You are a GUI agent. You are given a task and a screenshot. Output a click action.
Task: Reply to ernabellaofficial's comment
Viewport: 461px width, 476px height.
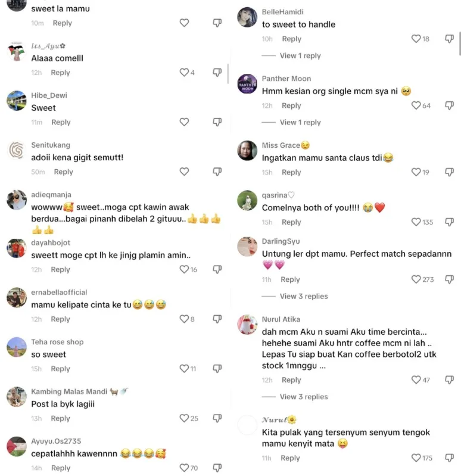click(x=60, y=319)
